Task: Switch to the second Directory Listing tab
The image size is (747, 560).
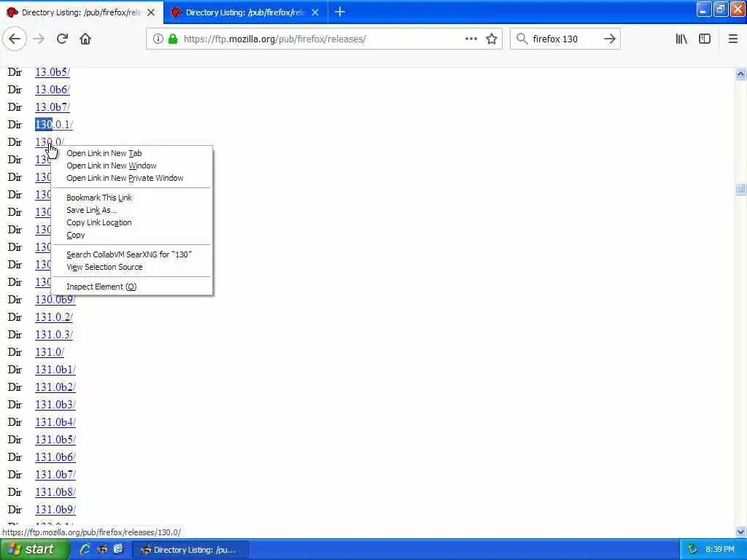Action: pyautogui.click(x=245, y=12)
